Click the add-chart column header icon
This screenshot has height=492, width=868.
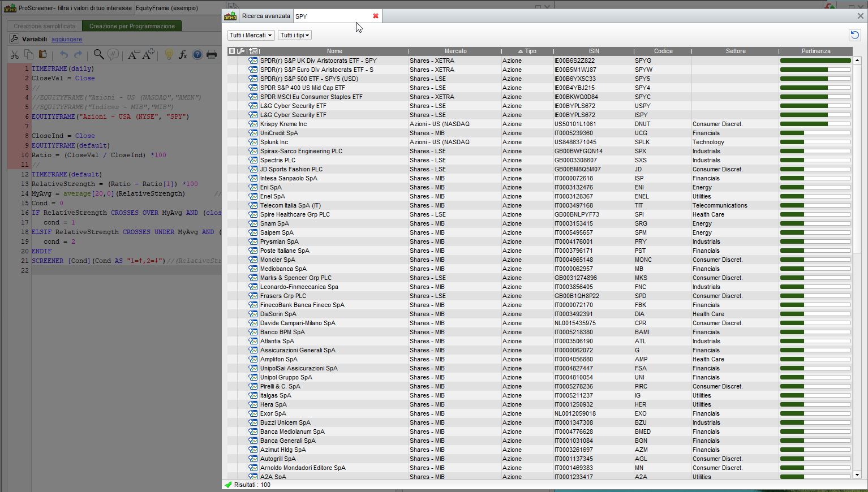click(253, 51)
